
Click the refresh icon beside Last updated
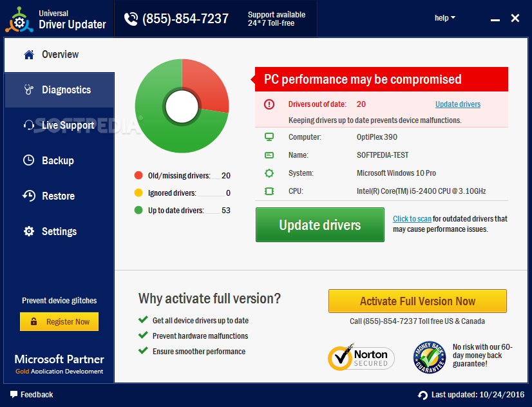pyautogui.click(x=423, y=395)
